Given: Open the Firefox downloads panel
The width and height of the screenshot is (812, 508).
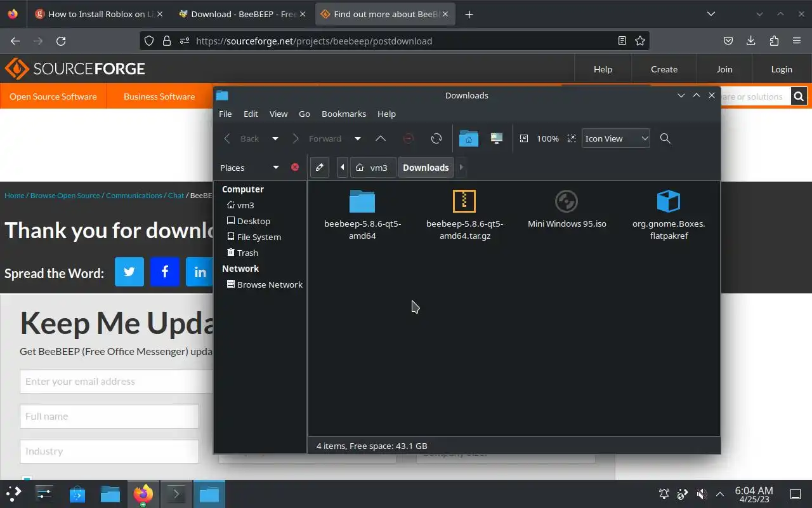Looking at the screenshot, I should pyautogui.click(x=751, y=41).
